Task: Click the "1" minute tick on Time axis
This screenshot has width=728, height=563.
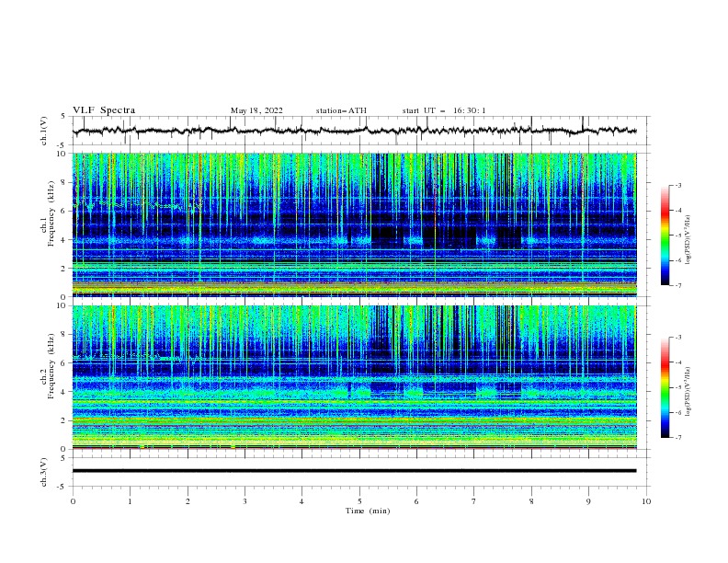Action: (130, 501)
